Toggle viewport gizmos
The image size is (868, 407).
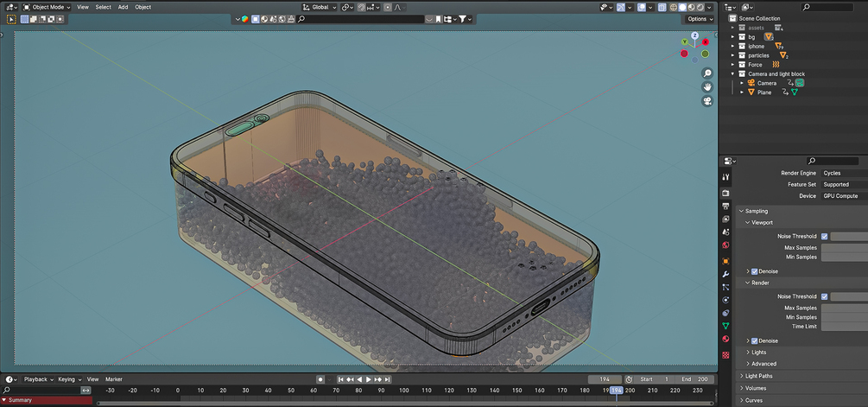(x=620, y=7)
